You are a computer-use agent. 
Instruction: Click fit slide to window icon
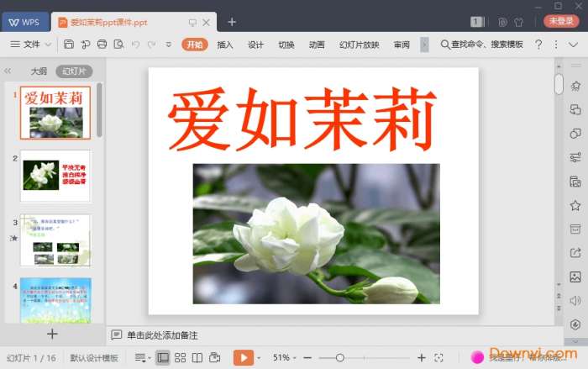tap(439, 358)
